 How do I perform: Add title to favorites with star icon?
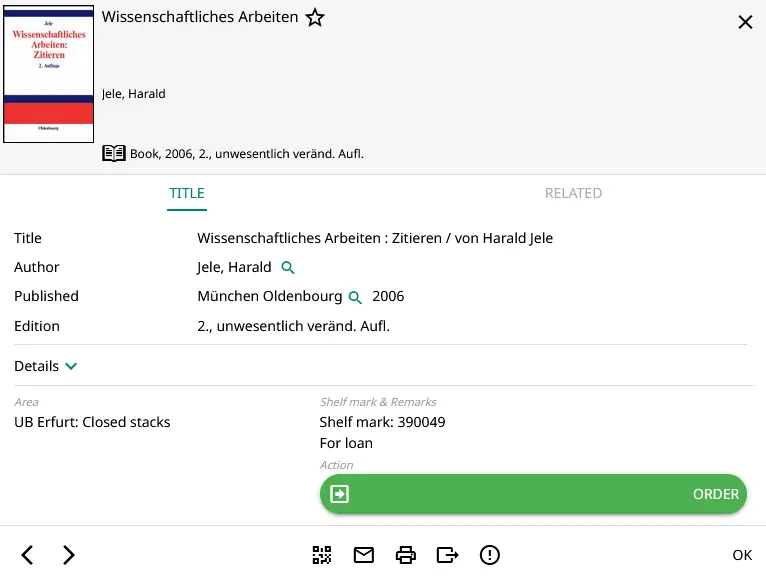coord(315,17)
